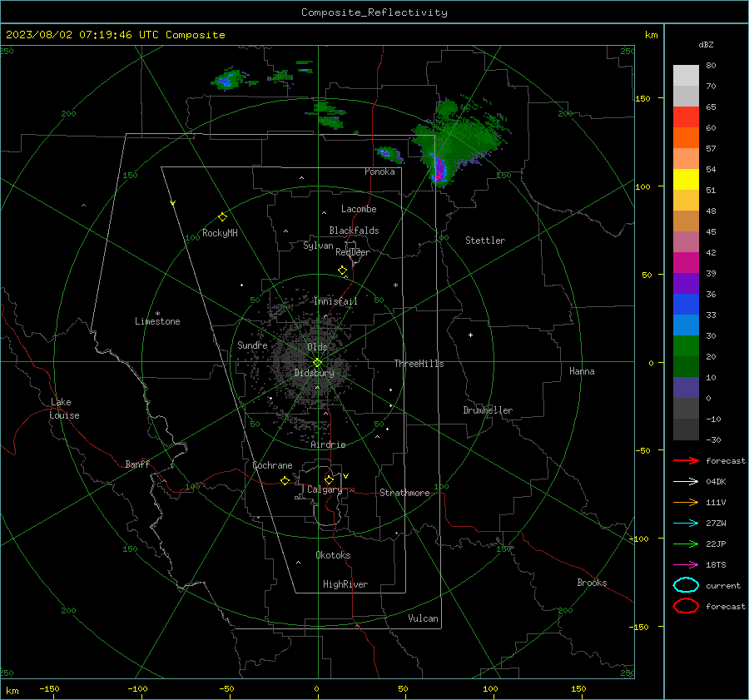Viewport: 749px width, 700px height.
Task: Click the green 22JP arrow legend icon
Action: click(x=686, y=544)
